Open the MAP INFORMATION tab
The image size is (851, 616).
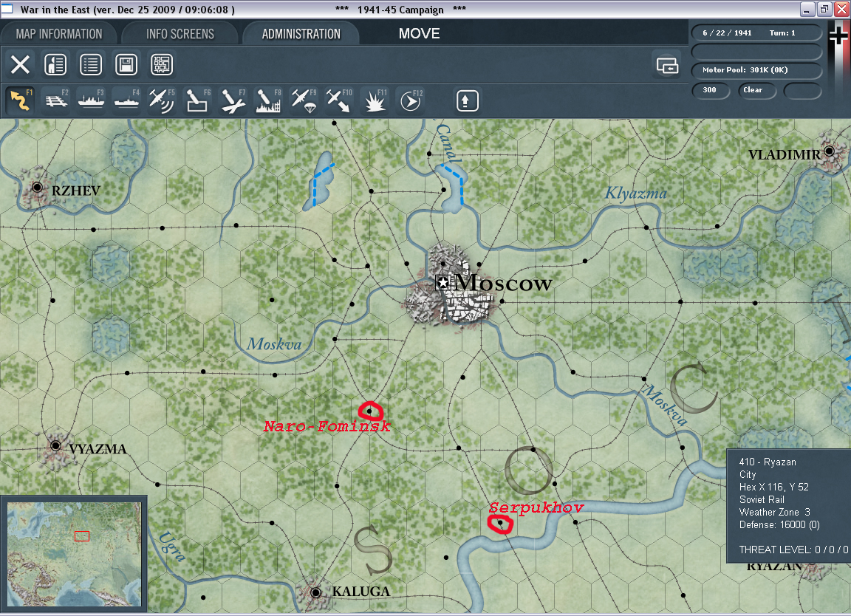tap(59, 33)
